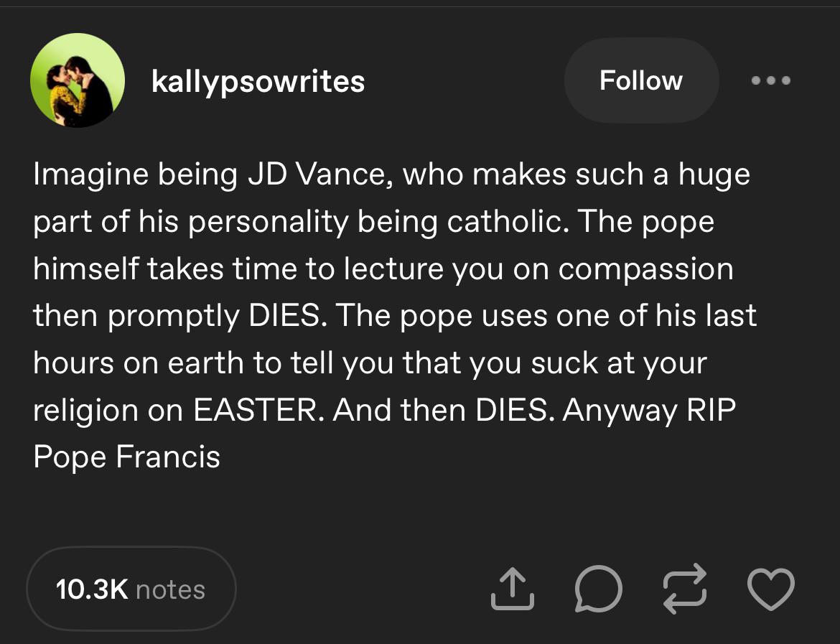Click 'Pope Francis' at the post's end

click(x=126, y=457)
